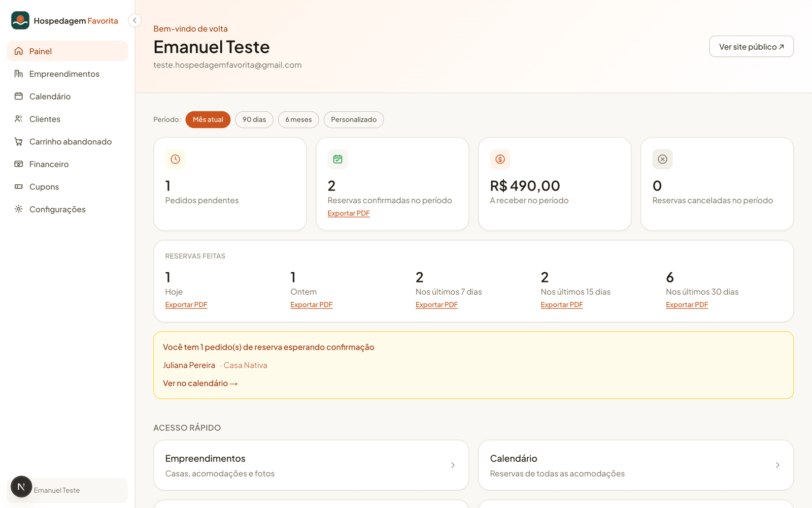Open Carrinho abandonado cart icon
This screenshot has width=812, height=508.
[x=19, y=141]
